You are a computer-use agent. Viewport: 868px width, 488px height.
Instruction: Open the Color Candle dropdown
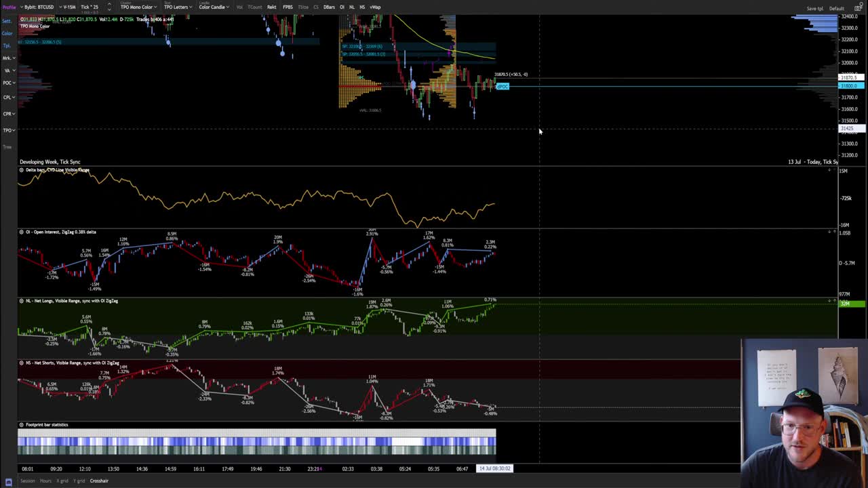click(214, 7)
